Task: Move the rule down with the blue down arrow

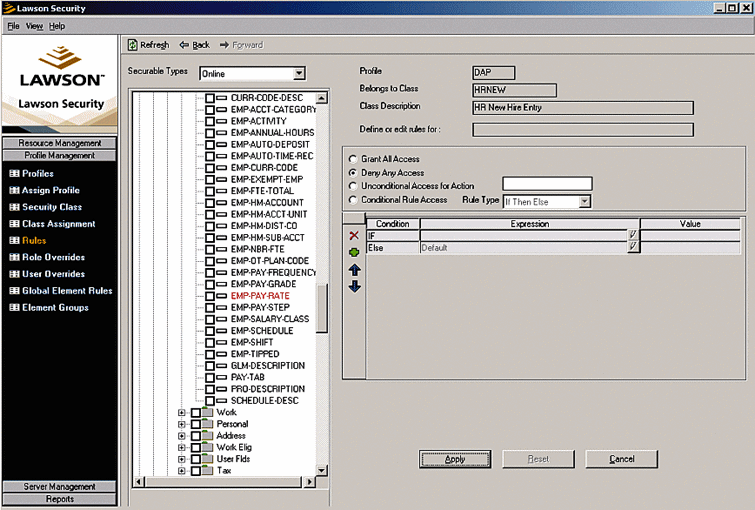Action: click(x=354, y=287)
